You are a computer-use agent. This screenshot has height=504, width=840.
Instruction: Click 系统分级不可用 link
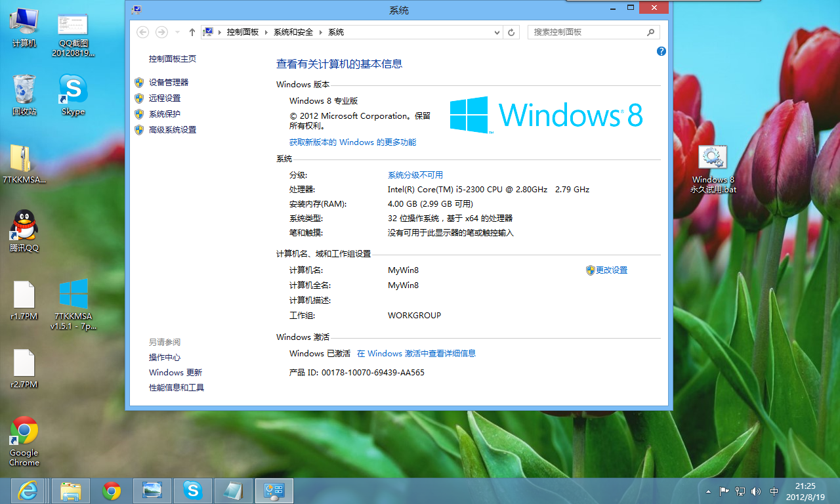[415, 175]
